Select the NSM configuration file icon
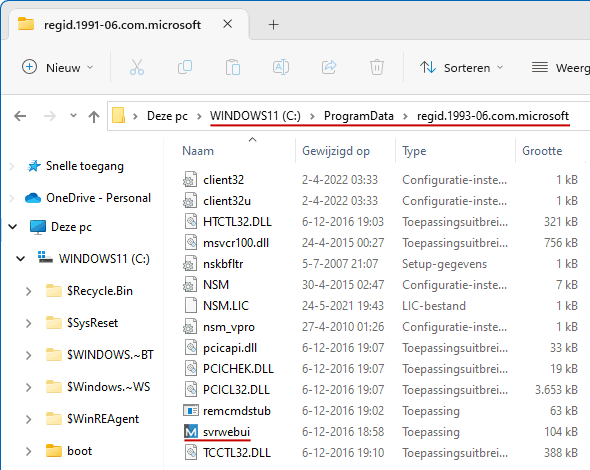Image resolution: width=590 pixels, height=470 pixels. coord(190,284)
